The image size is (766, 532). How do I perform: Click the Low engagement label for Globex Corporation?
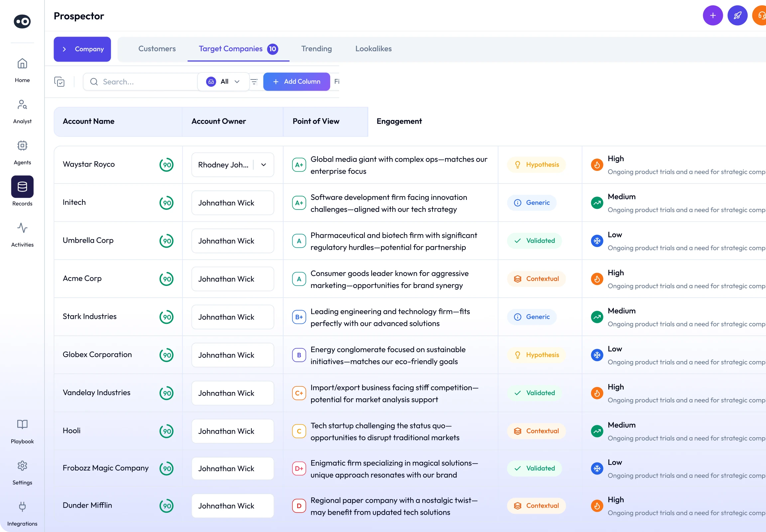(615, 349)
